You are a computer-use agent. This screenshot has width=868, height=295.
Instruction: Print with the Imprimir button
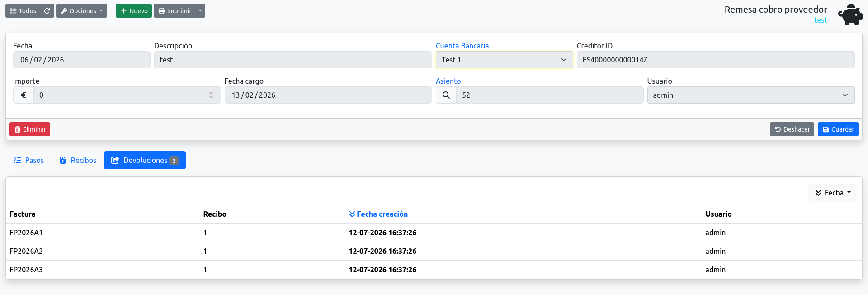coord(175,11)
